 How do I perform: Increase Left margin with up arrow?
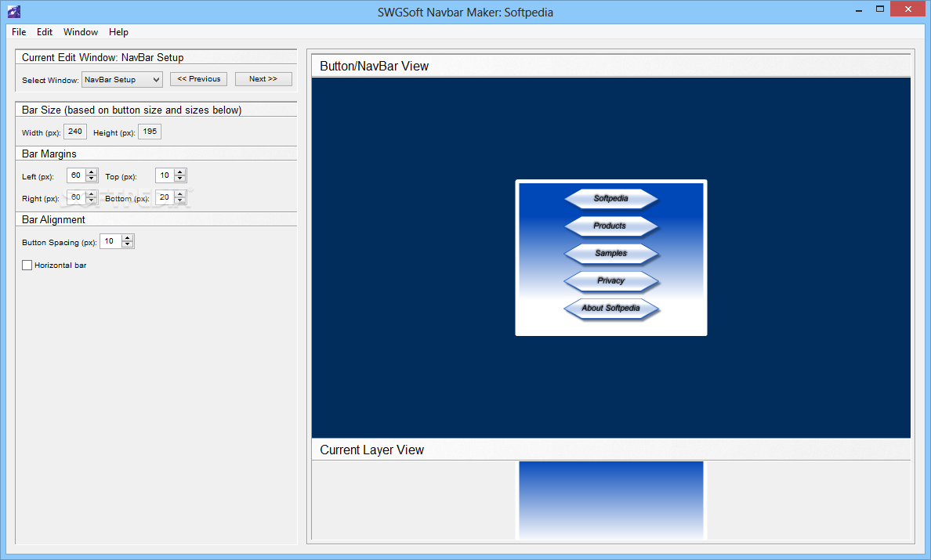[92, 172]
